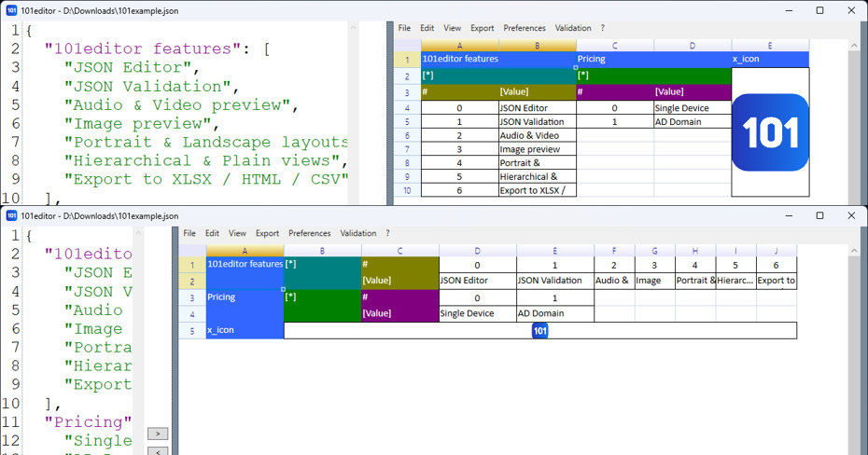Click the purple '[Value]' cell in top grid
This screenshot has width=868, height=455.
coord(693,91)
